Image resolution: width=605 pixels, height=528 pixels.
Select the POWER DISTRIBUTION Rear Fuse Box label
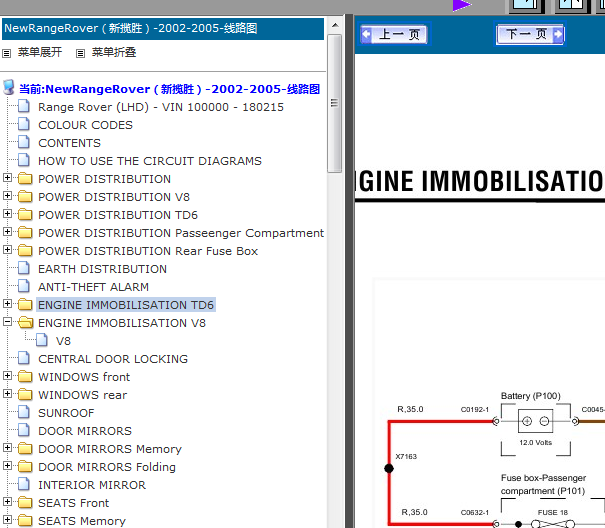(148, 251)
